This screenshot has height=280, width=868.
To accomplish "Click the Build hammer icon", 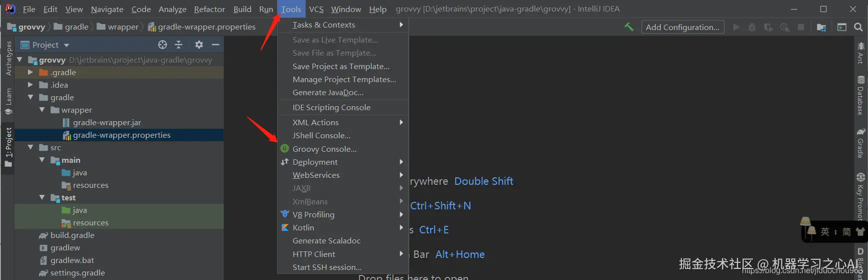I will [629, 27].
